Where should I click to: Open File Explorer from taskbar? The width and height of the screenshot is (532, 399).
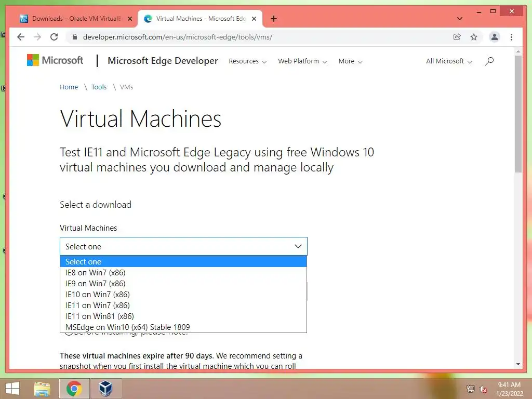pyautogui.click(x=42, y=389)
